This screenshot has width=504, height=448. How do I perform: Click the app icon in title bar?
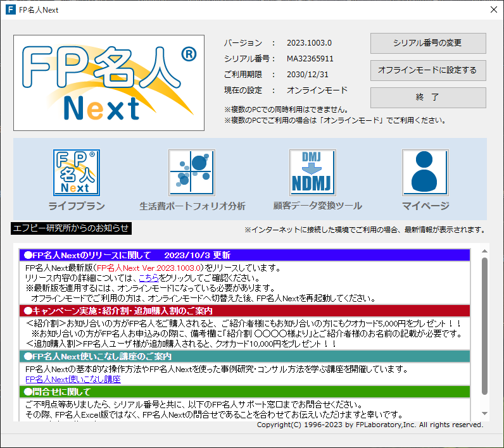click(x=10, y=9)
